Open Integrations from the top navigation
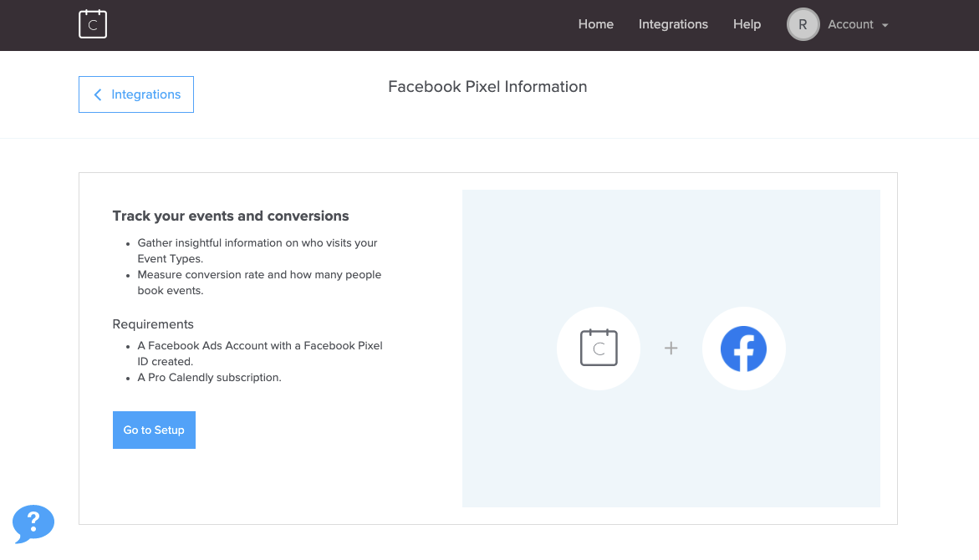This screenshot has width=979, height=560. point(673,24)
